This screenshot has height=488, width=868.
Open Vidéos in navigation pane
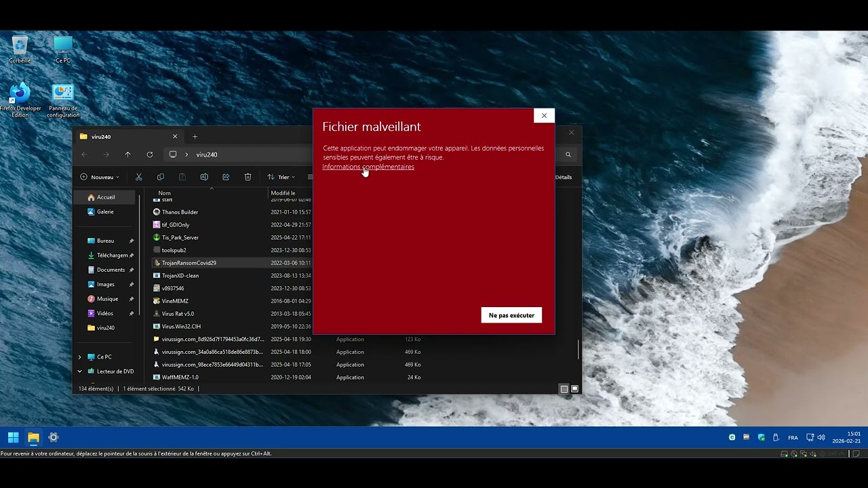tap(105, 313)
